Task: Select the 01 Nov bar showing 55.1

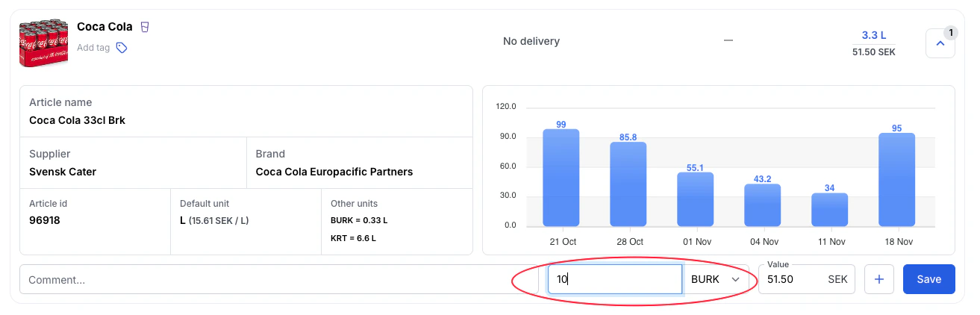Action: [696, 199]
